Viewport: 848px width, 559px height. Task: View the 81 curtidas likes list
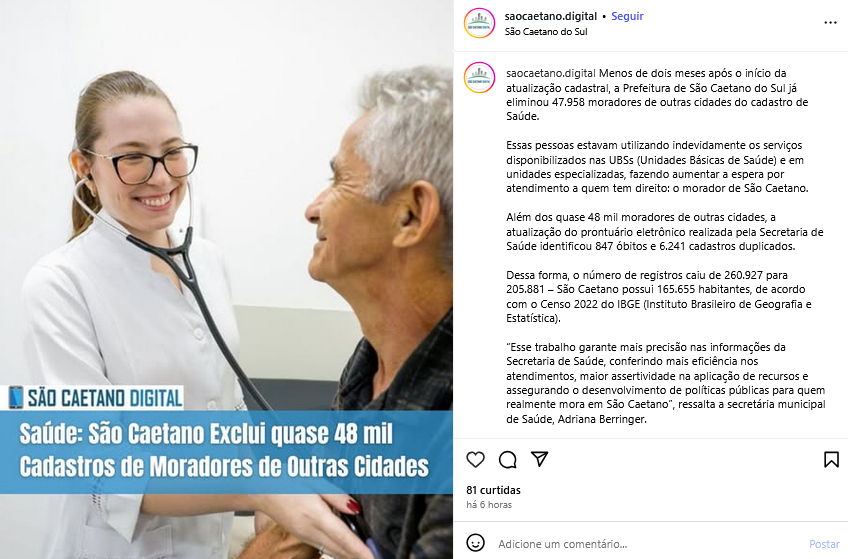point(493,490)
